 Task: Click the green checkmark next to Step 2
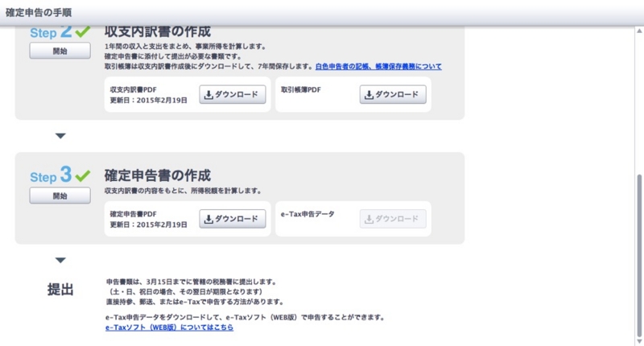tap(83, 32)
